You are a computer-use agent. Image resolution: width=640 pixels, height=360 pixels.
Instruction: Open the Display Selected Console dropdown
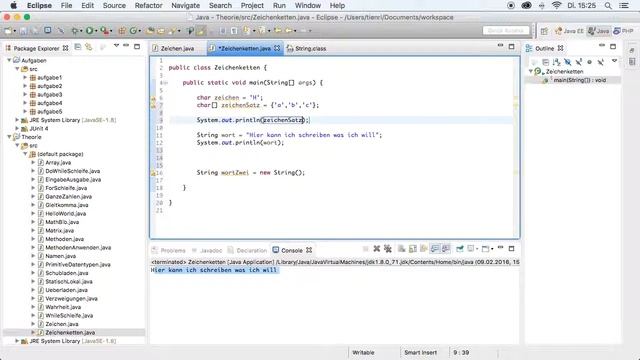click(477, 249)
